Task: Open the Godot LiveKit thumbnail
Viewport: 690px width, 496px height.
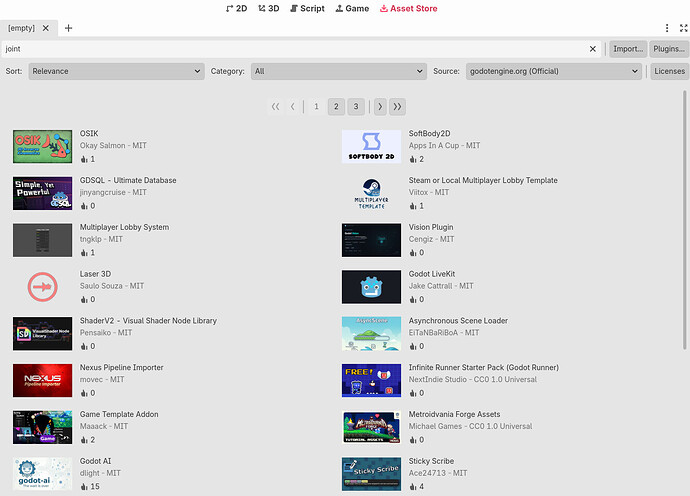Action: click(x=371, y=287)
